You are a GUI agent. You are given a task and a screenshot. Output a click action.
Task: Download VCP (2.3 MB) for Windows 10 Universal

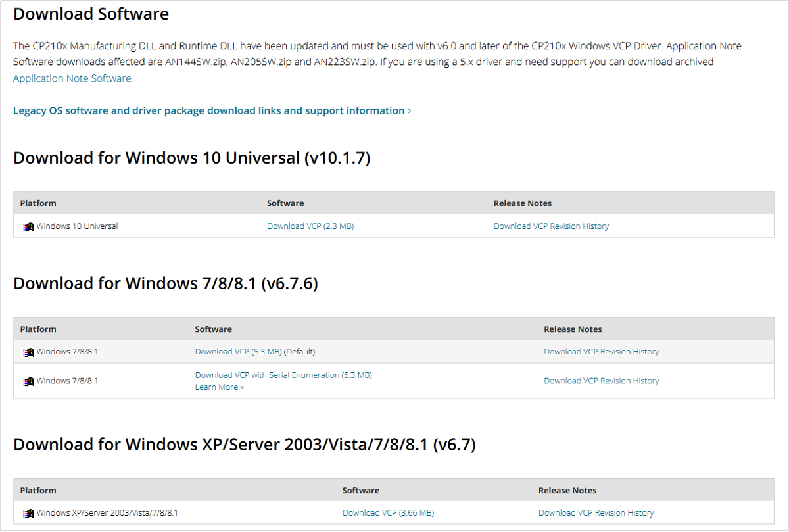[x=310, y=226]
